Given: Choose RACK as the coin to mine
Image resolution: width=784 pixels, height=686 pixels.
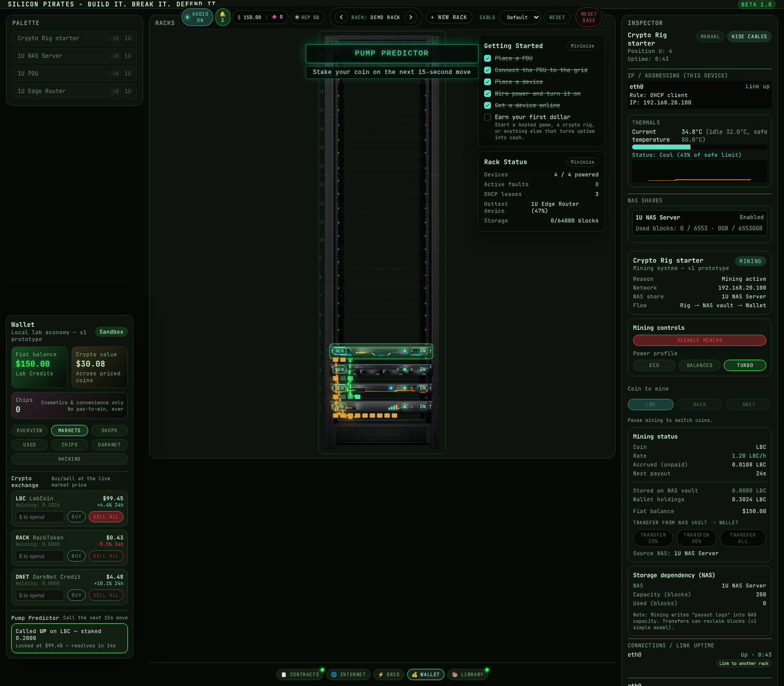Looking at the screenshot, I should point(700,405).
